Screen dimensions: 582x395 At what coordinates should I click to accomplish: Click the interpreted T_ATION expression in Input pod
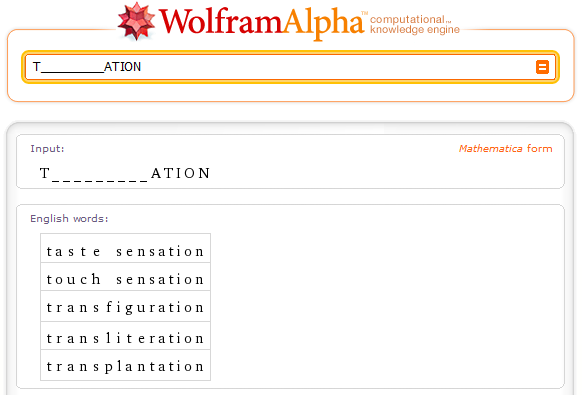click(x=125, y=173)
